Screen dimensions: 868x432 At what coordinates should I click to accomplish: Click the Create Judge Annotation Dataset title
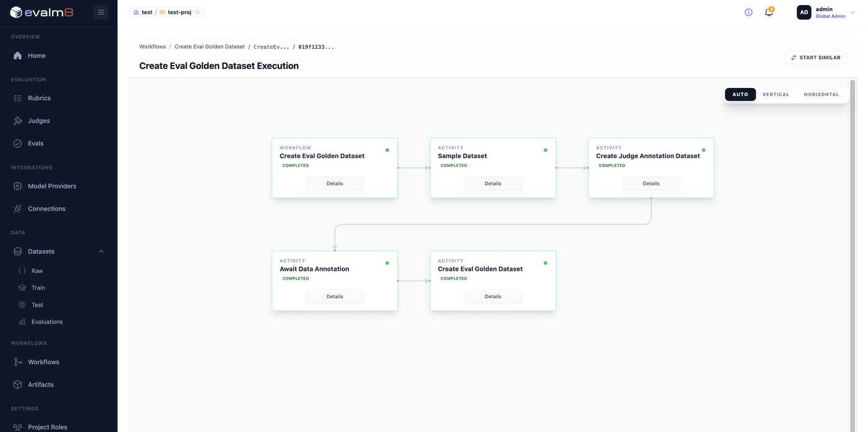coord(648,156)
